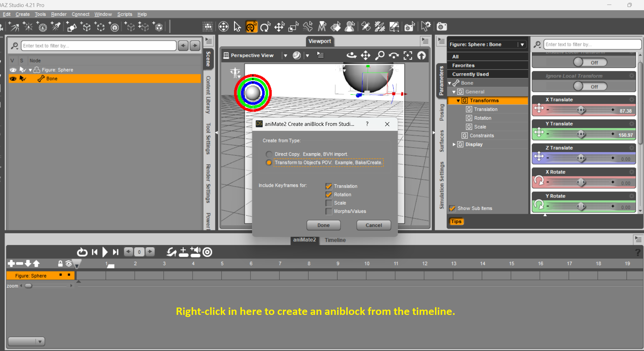Activate the Rotate tool in toolbar

266,27
